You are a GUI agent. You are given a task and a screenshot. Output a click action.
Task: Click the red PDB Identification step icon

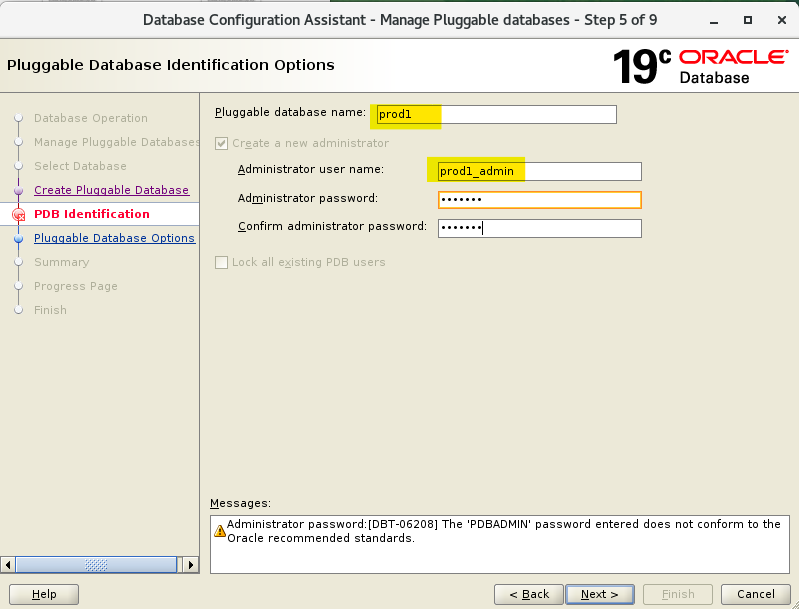click(x=19, y=215)
